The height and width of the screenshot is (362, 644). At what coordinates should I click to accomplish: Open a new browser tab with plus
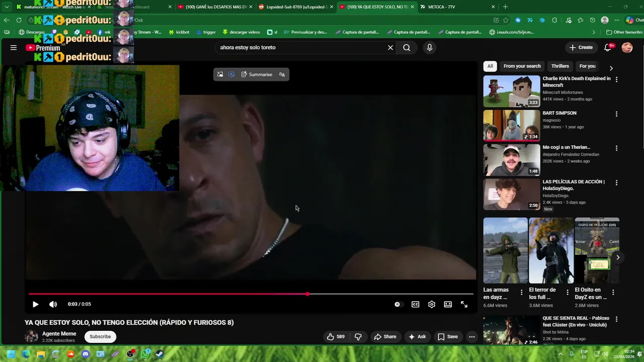pyautogui.click(x=505, y=7)
